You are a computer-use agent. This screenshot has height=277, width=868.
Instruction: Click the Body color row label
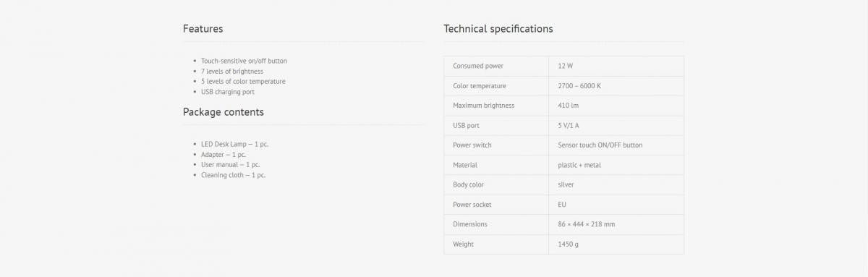coord(469,184)
